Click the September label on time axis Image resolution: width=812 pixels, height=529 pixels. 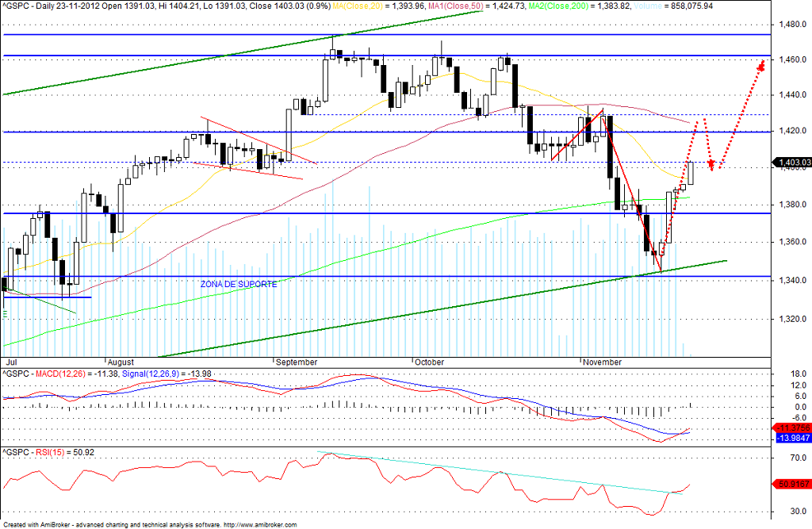pyautogui.click(x=297, y=362)
